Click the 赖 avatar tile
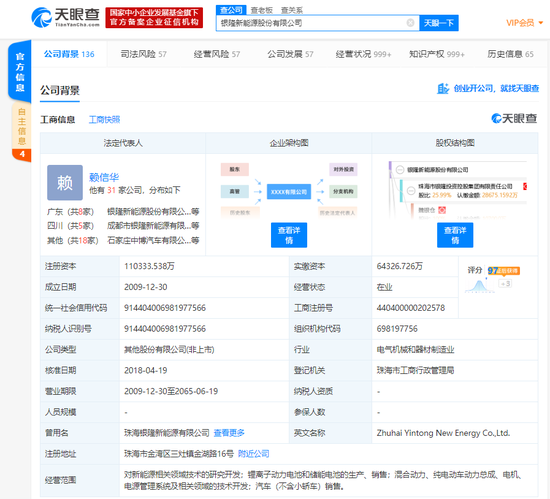The width and height of the screenshot is (550, 499). coord(65,182)
